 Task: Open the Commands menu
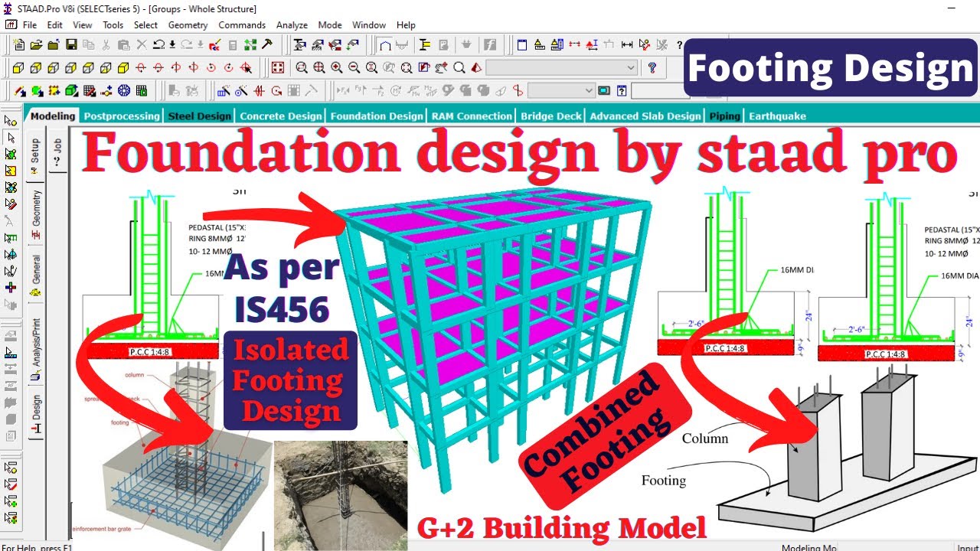click(242, 24)
